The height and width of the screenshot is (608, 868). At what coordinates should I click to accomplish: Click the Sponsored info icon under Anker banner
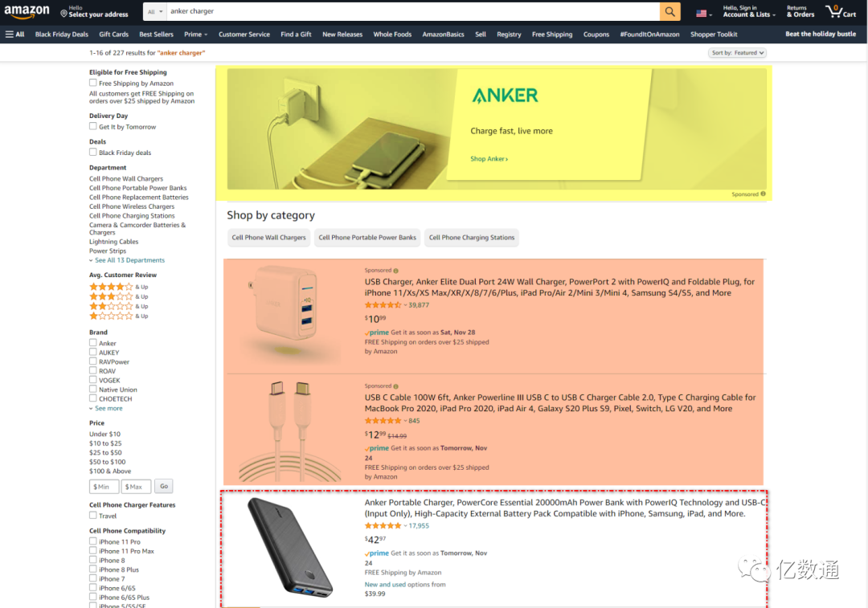pos(763,194)
